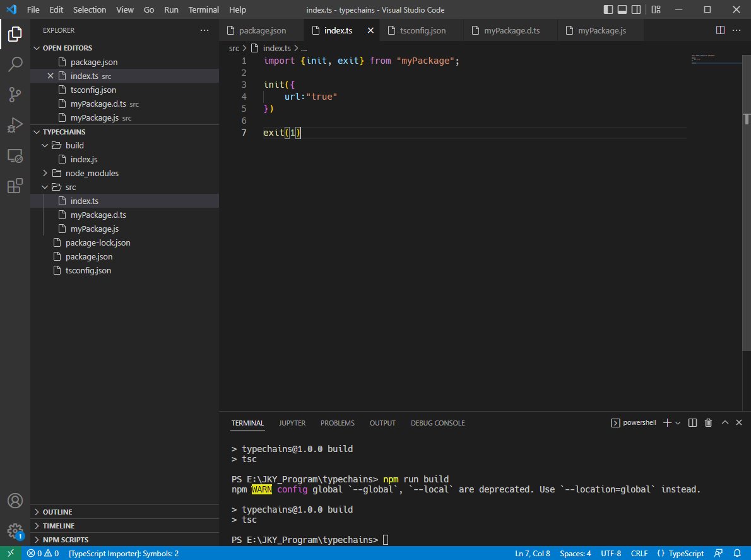Show the Output panel tab
751x560 pixels.
click(382, 423)
